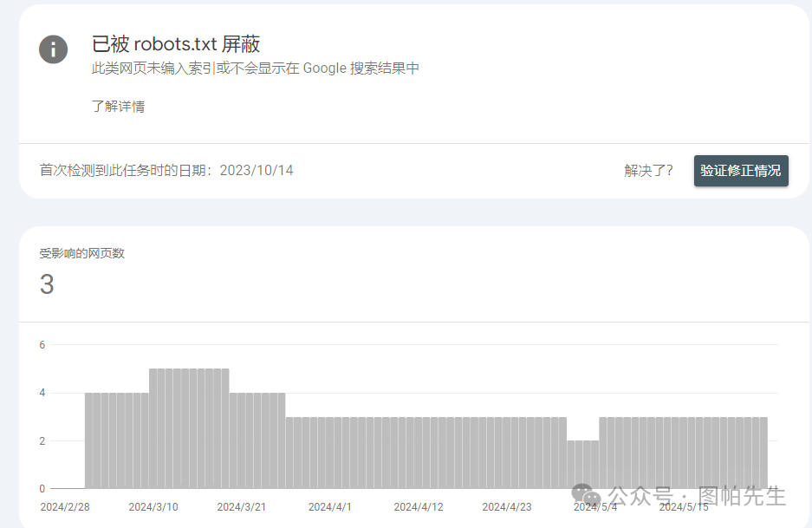The height and width of the screenshot is (528, 812).
Task: Click the 2024/4/23 axis date label
Action: pos(507,506)
